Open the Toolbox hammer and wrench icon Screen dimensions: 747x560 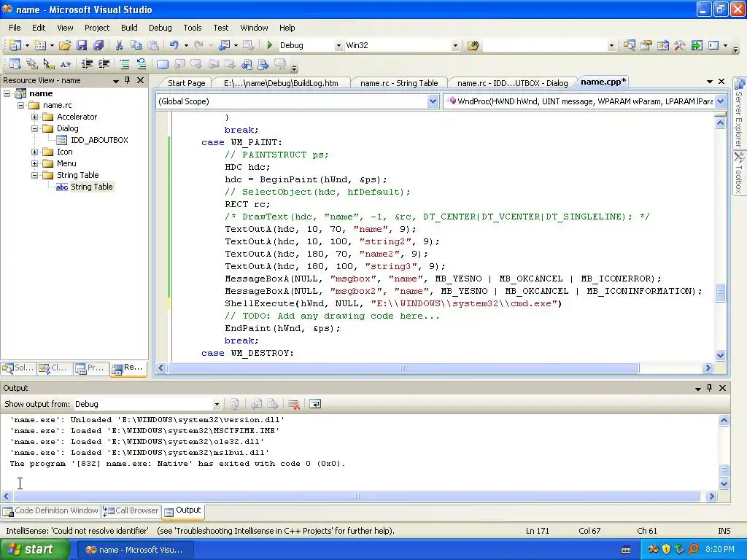point(679,45)
